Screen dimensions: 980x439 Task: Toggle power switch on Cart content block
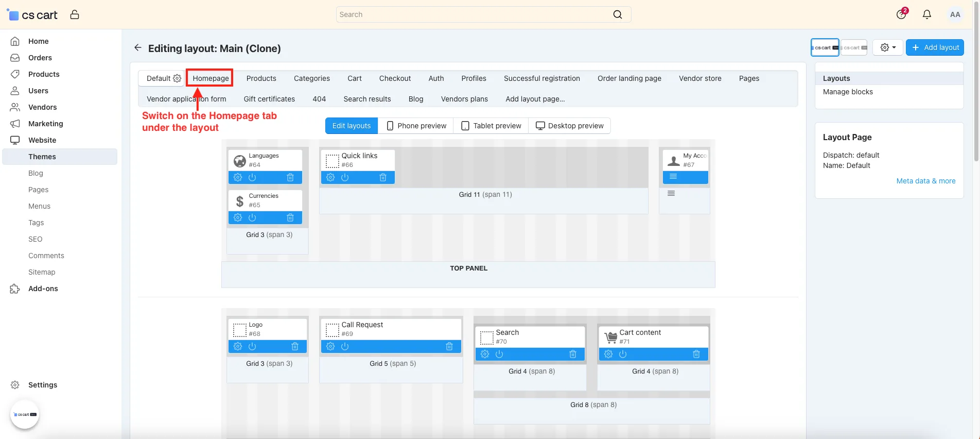(x=623, y=354)
